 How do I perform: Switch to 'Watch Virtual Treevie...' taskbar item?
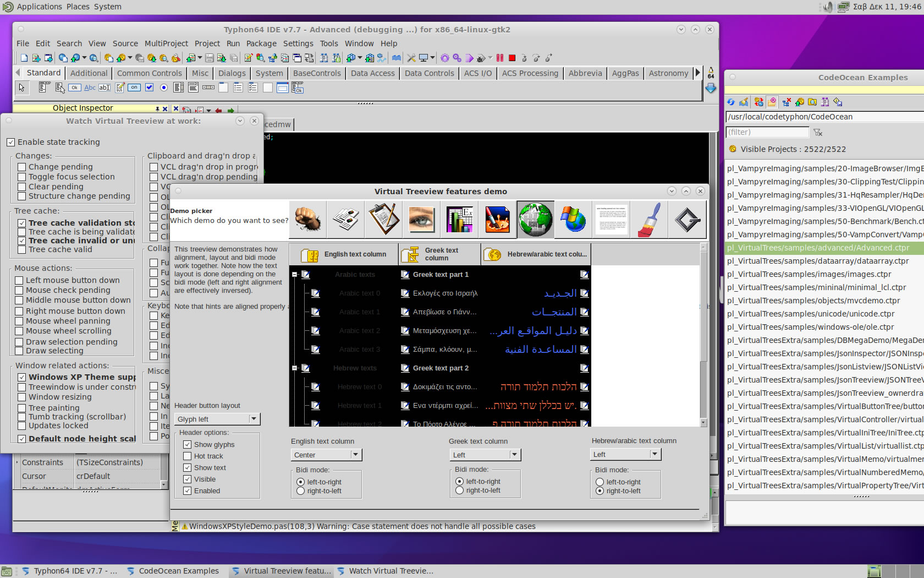pyautogui.click(x=386, y=571)
